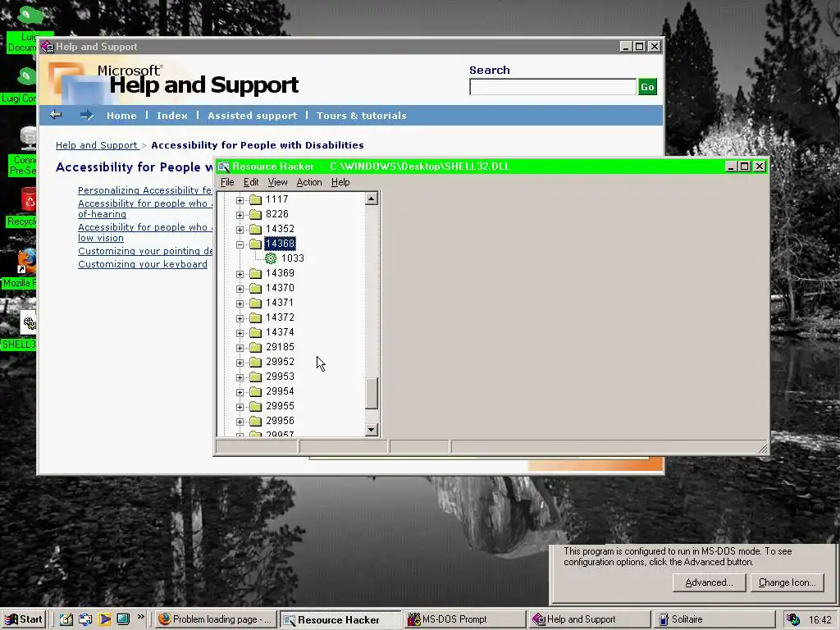
Task: Switch to Solitaire taskbar button
Action: (714, 619)
